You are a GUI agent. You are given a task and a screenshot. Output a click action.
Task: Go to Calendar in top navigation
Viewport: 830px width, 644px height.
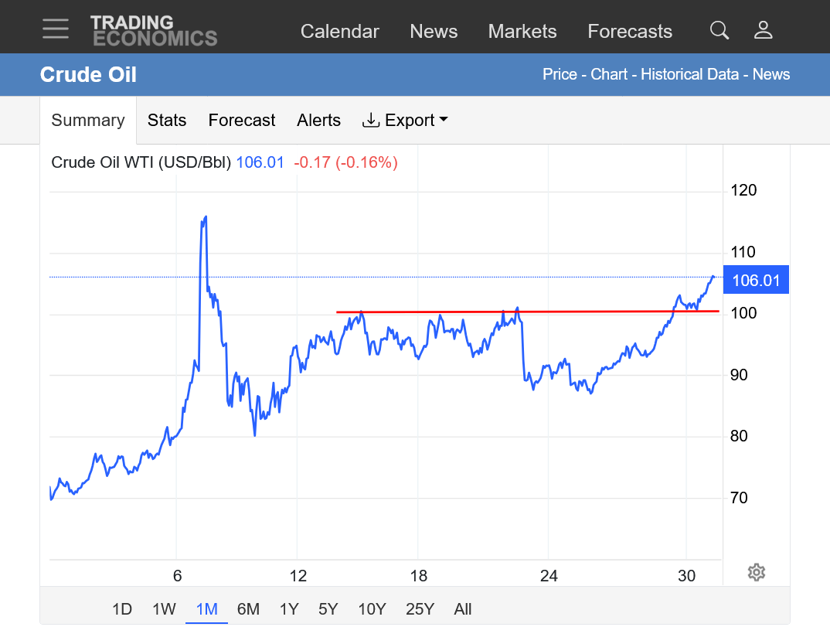pyautogui.click(x=339, y=32)
